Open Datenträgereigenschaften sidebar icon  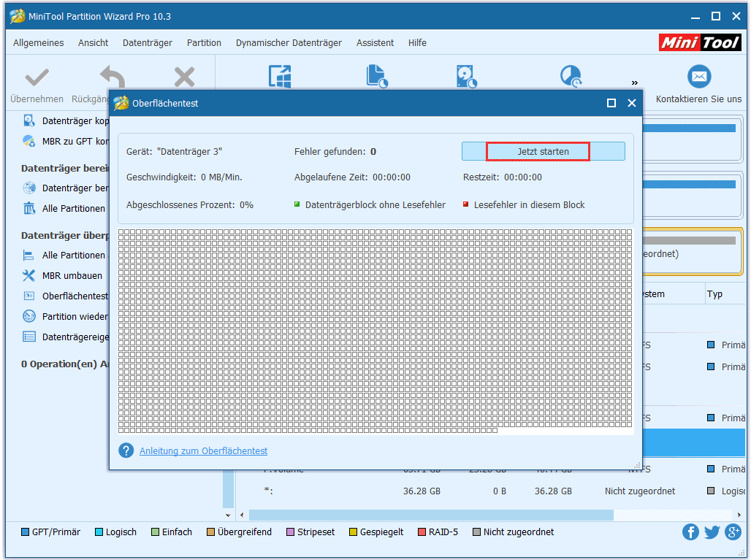[29, 337]
